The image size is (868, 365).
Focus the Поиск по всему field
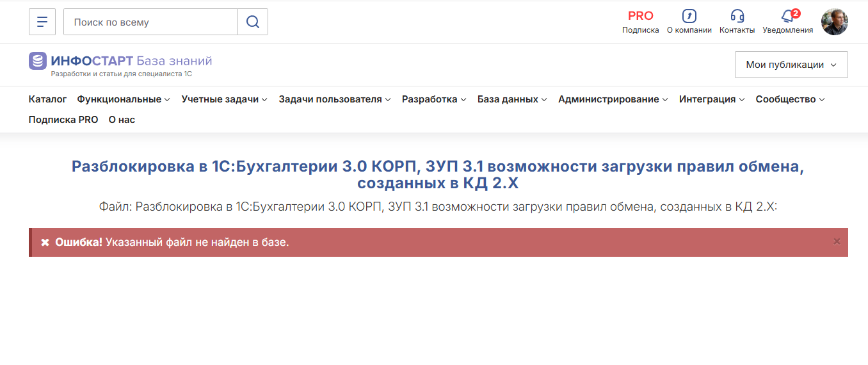pos(150,22)
